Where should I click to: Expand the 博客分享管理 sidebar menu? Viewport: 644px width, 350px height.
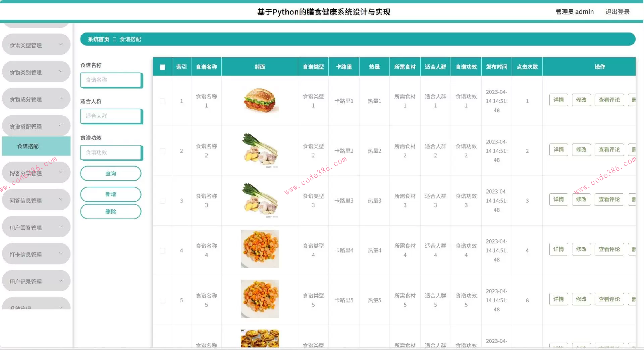[36, 172]
